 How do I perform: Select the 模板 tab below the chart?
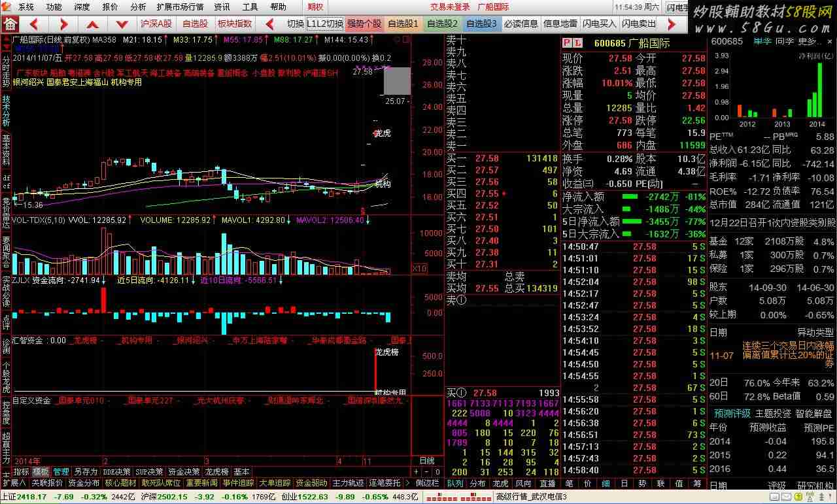(41, 471)
